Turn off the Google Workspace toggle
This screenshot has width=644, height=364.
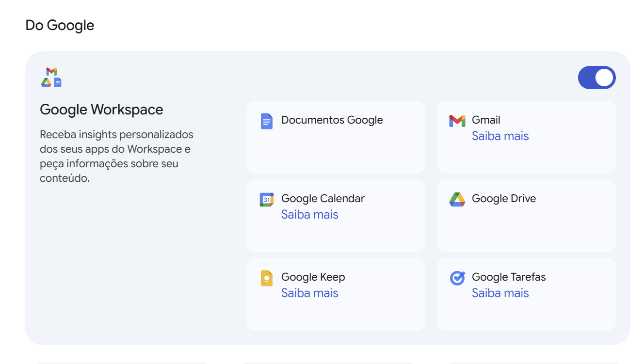coord(596,78)
